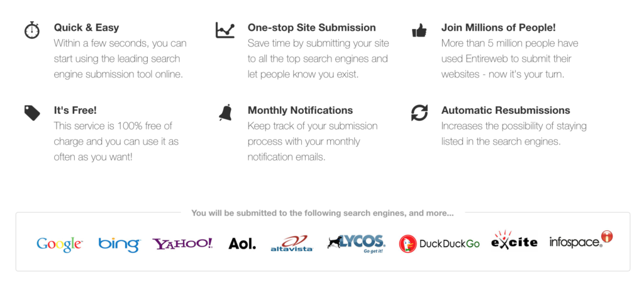Viewport: 644px width, 285px height.
Task: Click the Yahoo! logo
Action: 183,244
